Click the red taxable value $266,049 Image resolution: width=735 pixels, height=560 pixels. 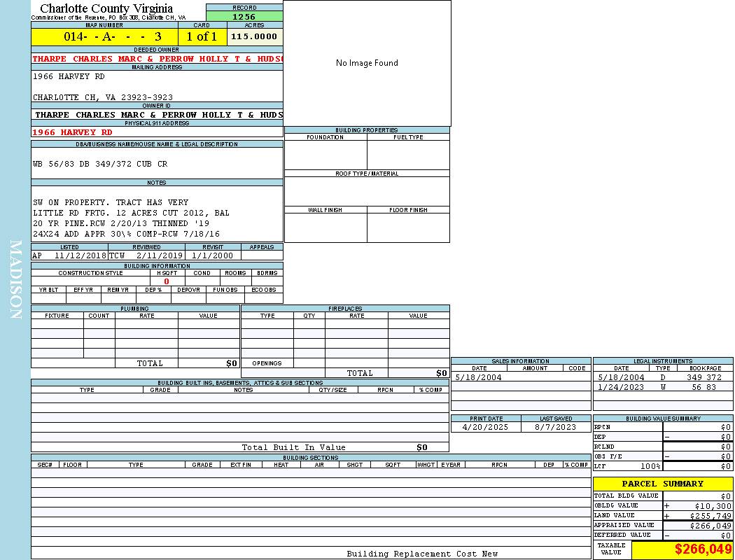(x=703, y=550)
